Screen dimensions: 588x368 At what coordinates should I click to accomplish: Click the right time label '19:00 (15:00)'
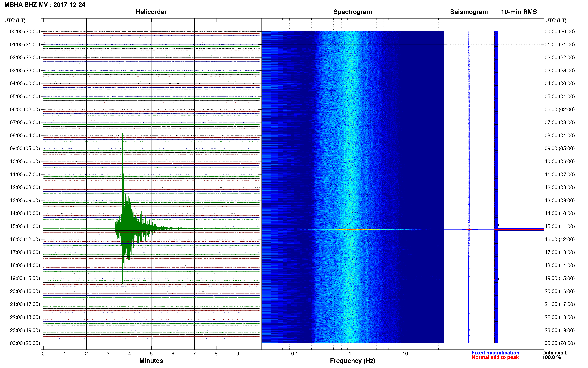coord(560,278)
